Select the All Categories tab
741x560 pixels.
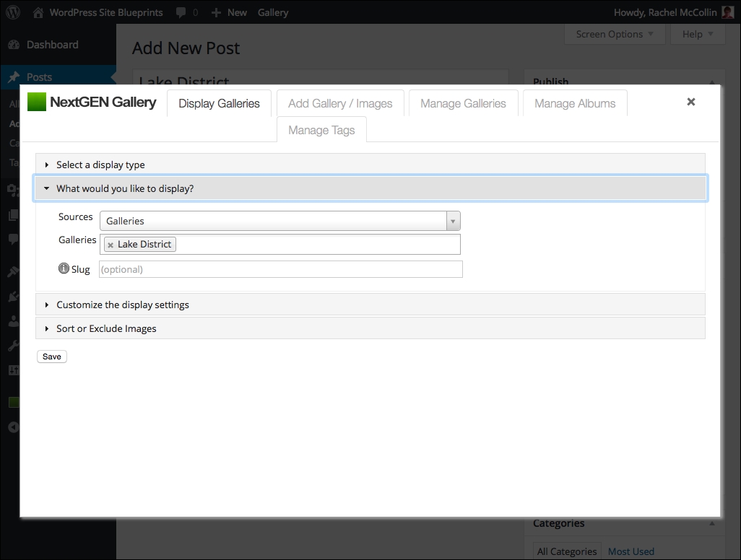pos(567,551)
